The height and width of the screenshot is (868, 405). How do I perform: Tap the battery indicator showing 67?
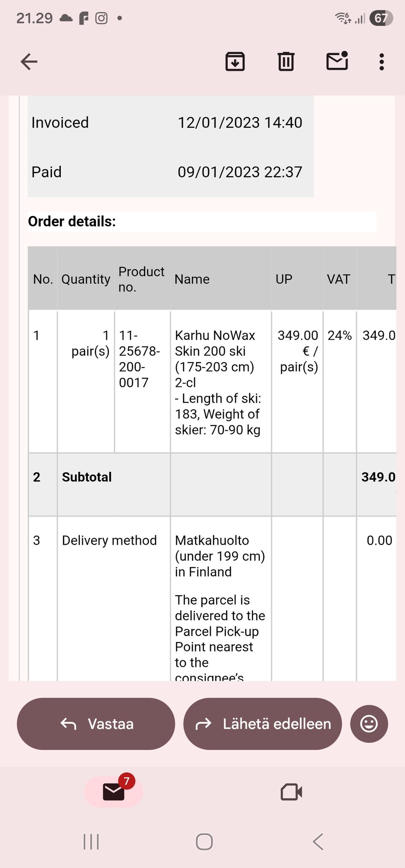[381, 18]
